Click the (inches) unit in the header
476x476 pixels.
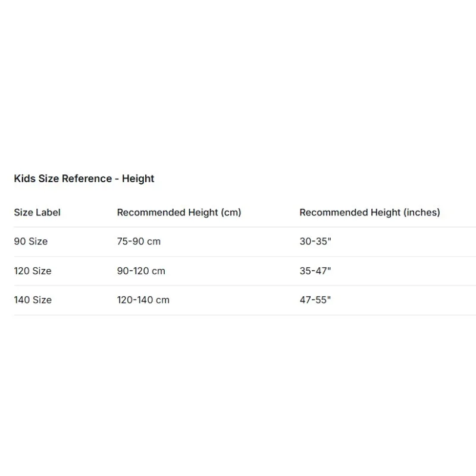tap(422, 212)
